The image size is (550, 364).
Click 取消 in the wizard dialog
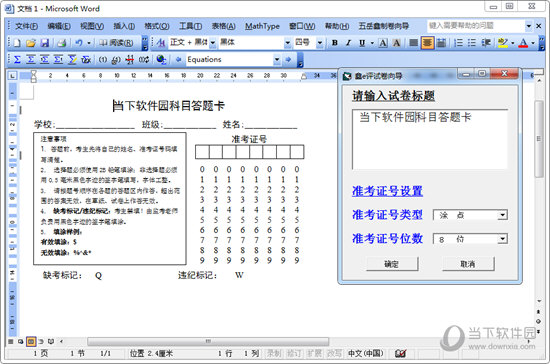pyautogui.click(x=468, y=264)
